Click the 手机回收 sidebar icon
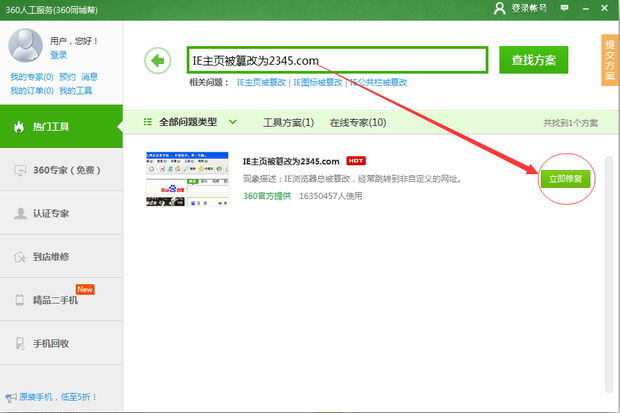This screenshot has height=413, width=620. point(19,343)
